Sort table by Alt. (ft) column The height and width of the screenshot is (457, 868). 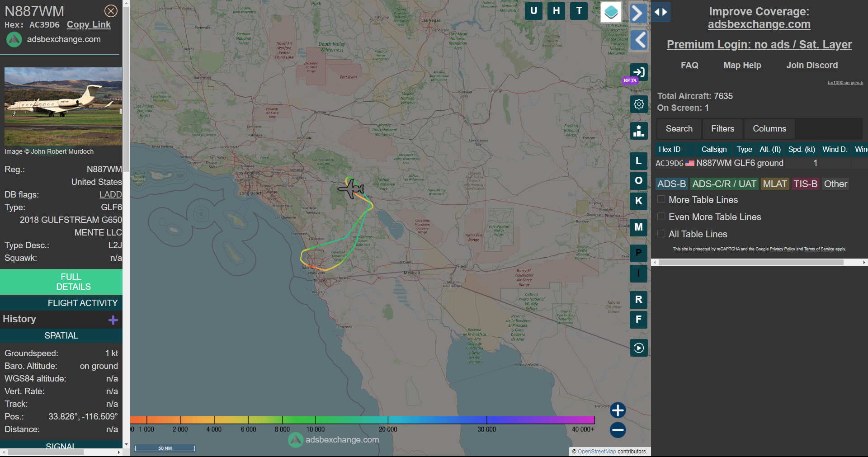click(770, 149)
